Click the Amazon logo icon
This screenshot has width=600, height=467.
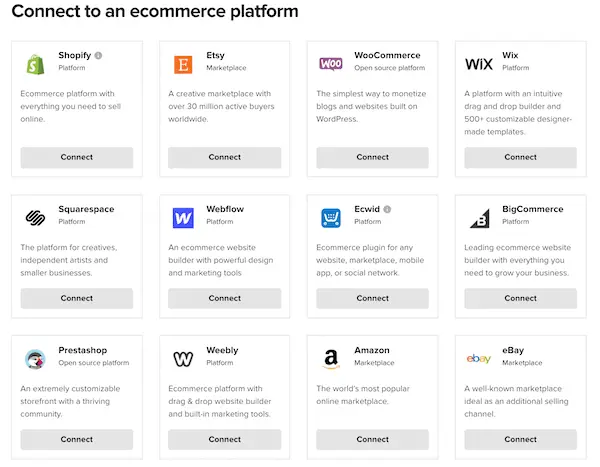[331, 359]
